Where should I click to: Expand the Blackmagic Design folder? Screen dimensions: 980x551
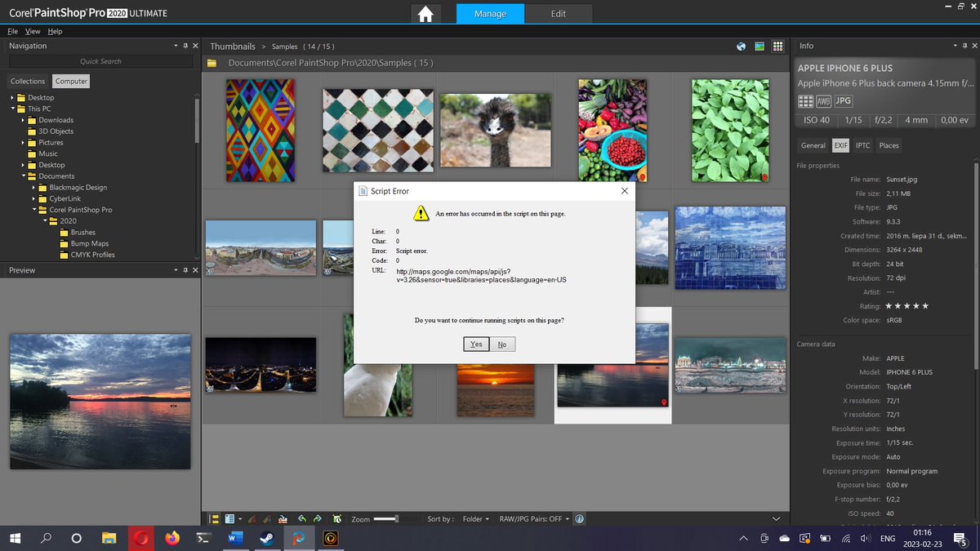(x=34, y=188)
